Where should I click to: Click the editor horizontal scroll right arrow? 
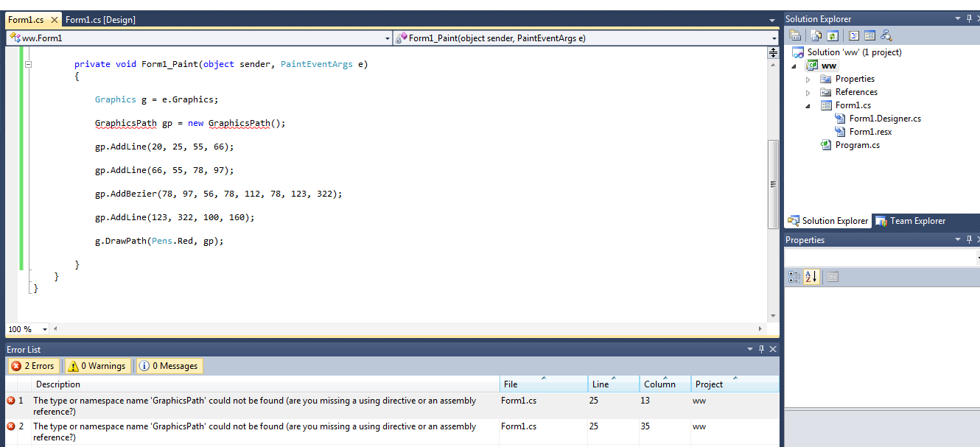click(761, 329)
